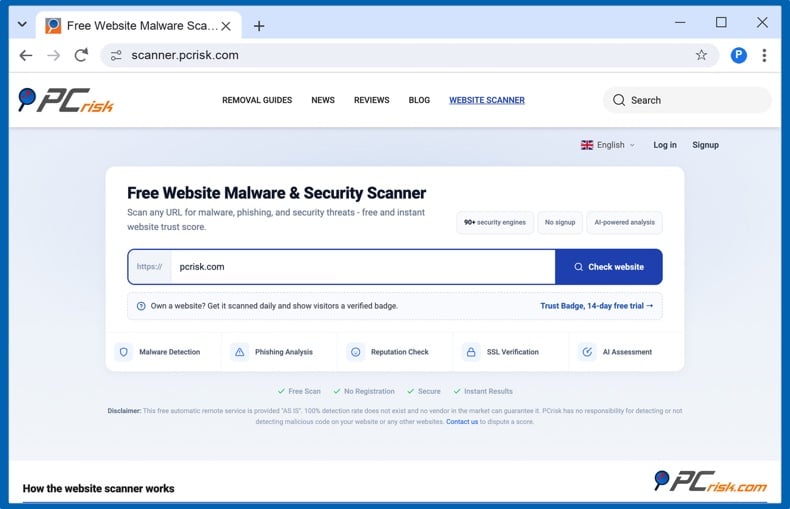This screenshot has width=790, height=509.
Task: Click the address bar showing scanner.pcrisk.com
Action: (409, 55)
